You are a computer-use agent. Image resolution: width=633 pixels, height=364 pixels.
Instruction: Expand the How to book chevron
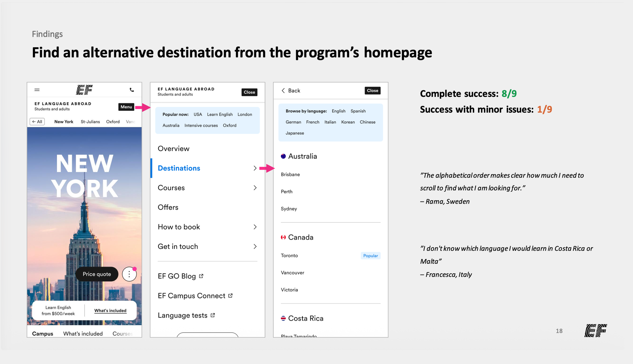coord(255,227)
